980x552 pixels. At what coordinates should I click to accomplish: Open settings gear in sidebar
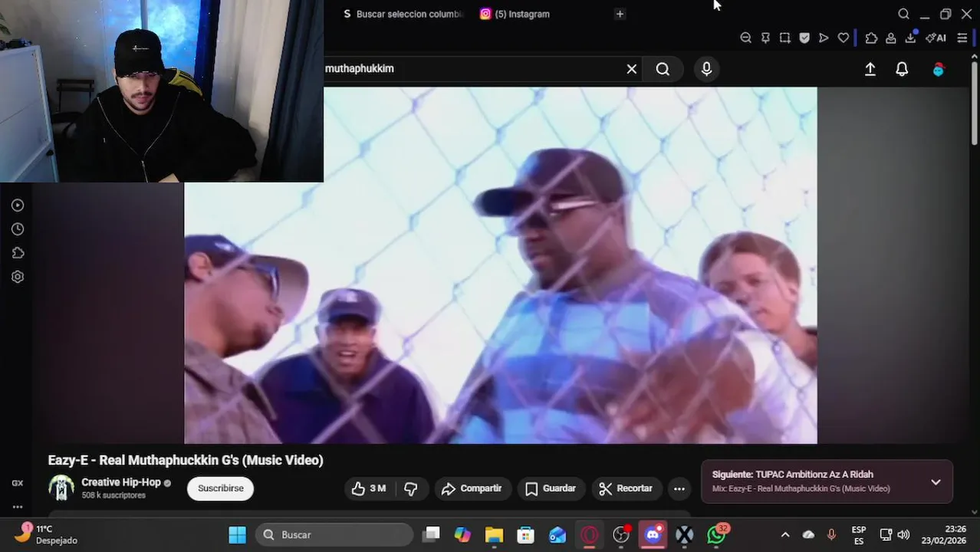[x=18, y=277]
